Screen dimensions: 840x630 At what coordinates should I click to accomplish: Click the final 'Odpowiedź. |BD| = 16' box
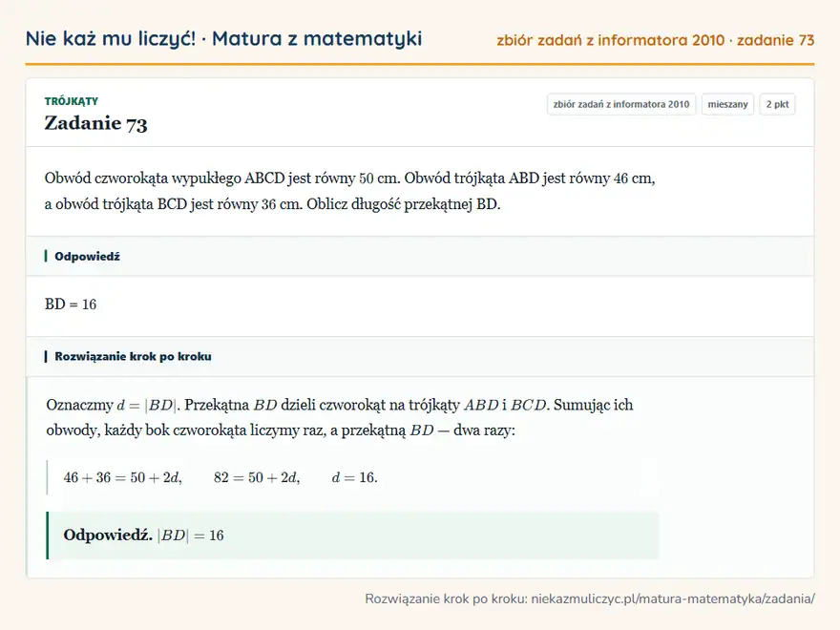(353, 535)
